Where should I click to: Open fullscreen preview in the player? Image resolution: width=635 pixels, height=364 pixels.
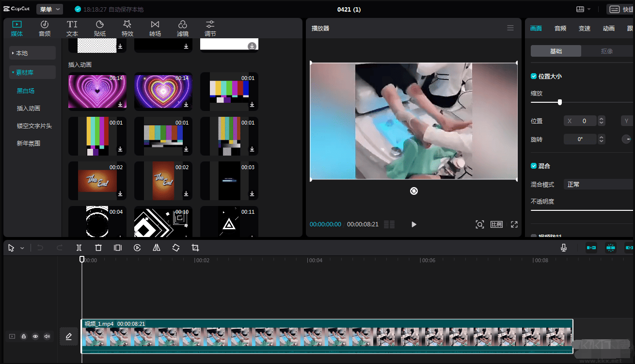click(x=514, y=224)
